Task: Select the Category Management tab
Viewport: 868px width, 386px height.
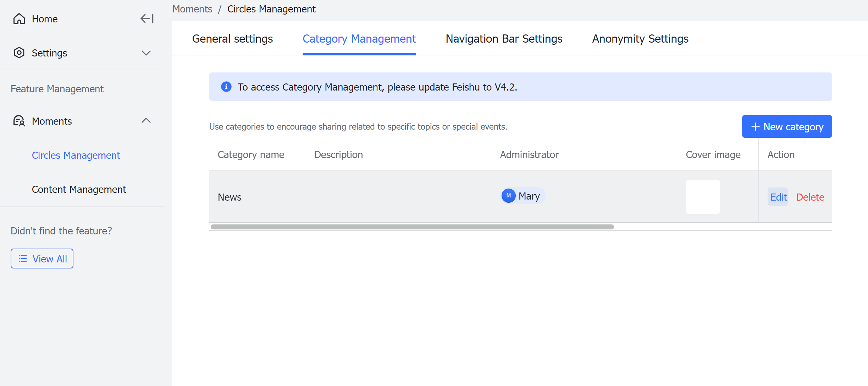Action: [x=359, y=39]
